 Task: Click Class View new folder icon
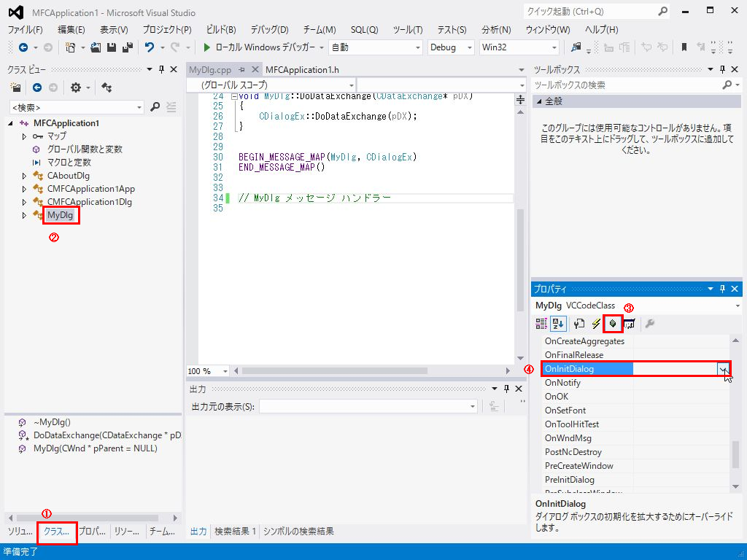[16, 87]
